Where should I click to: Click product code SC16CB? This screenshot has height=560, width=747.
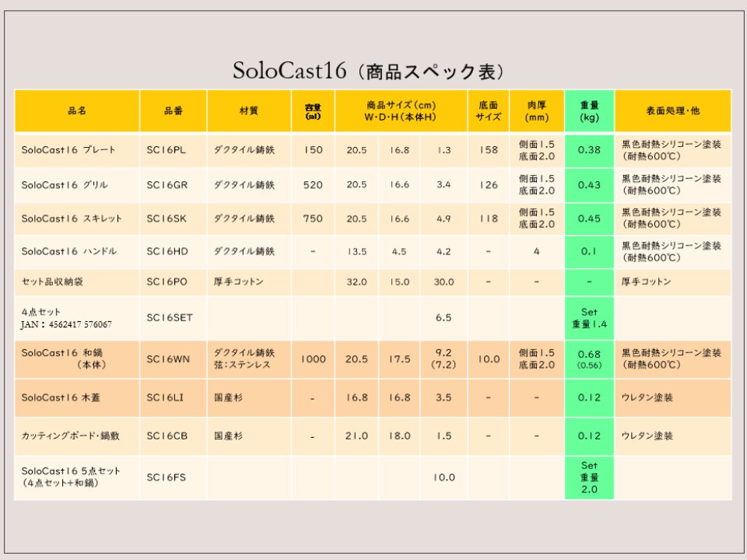[x=167, y=436]
